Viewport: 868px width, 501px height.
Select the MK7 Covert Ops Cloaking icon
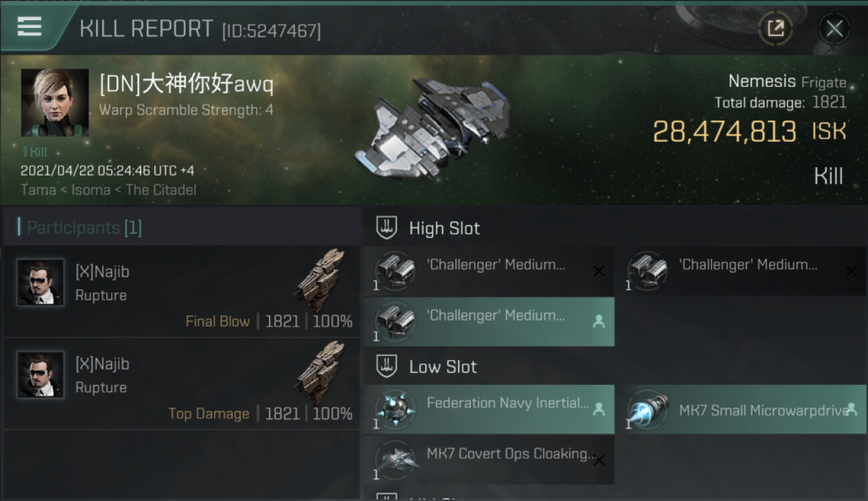395,460
